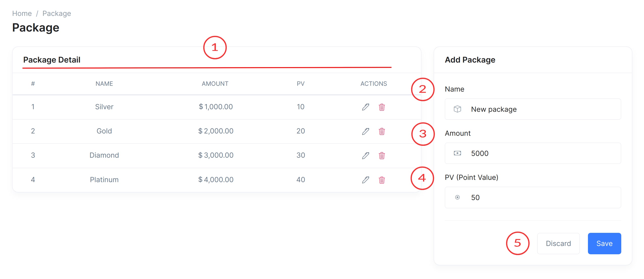Edit the Diamond package row
644x279 pixels.
pyautogui.click(x=365, y=155)
